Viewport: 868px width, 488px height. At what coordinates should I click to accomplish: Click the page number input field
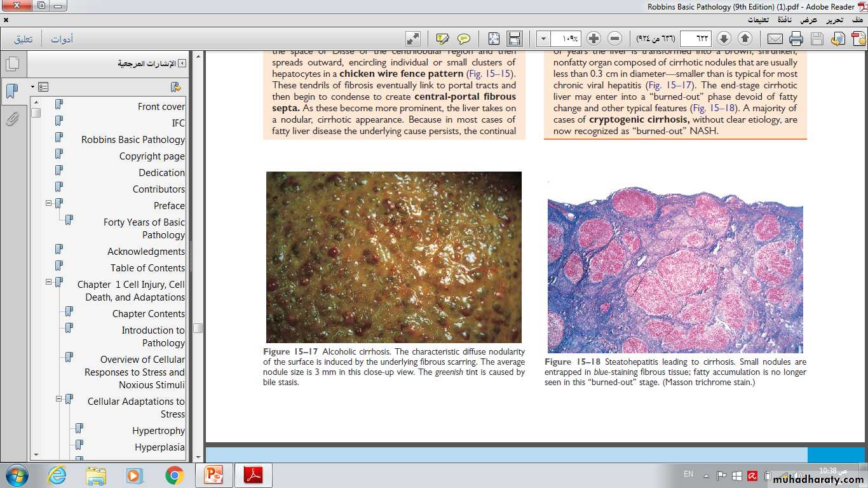click(695, 39)
